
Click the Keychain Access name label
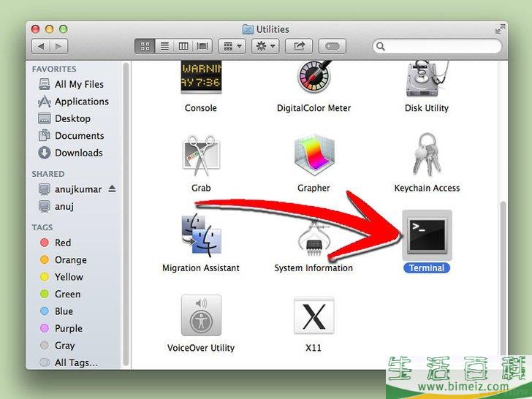pos(427,188)
